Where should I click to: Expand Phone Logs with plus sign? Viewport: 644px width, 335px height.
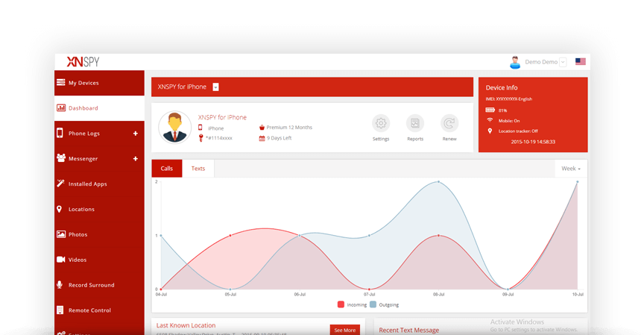click(136, 133)
